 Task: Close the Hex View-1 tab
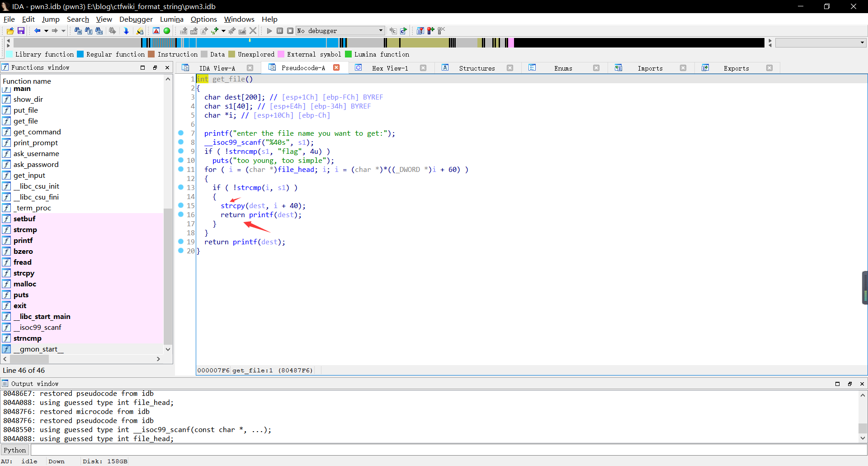click(x=423, y=68)
